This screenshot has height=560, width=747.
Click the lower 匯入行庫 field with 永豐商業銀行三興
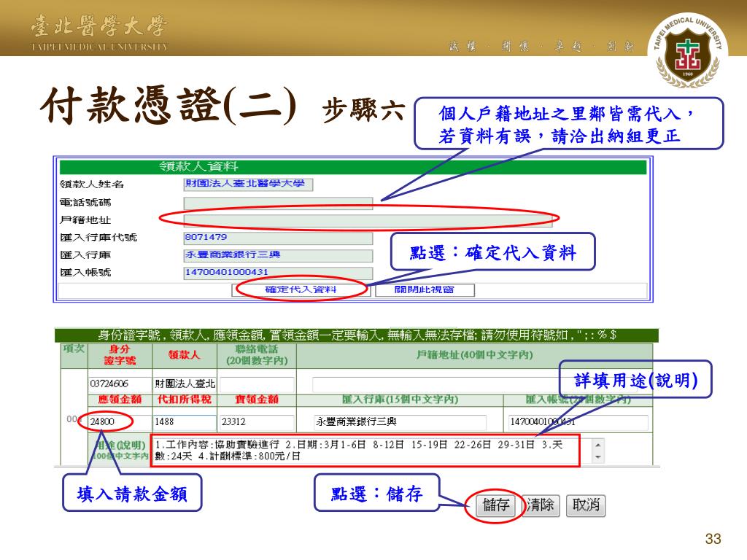coord(400,421)
